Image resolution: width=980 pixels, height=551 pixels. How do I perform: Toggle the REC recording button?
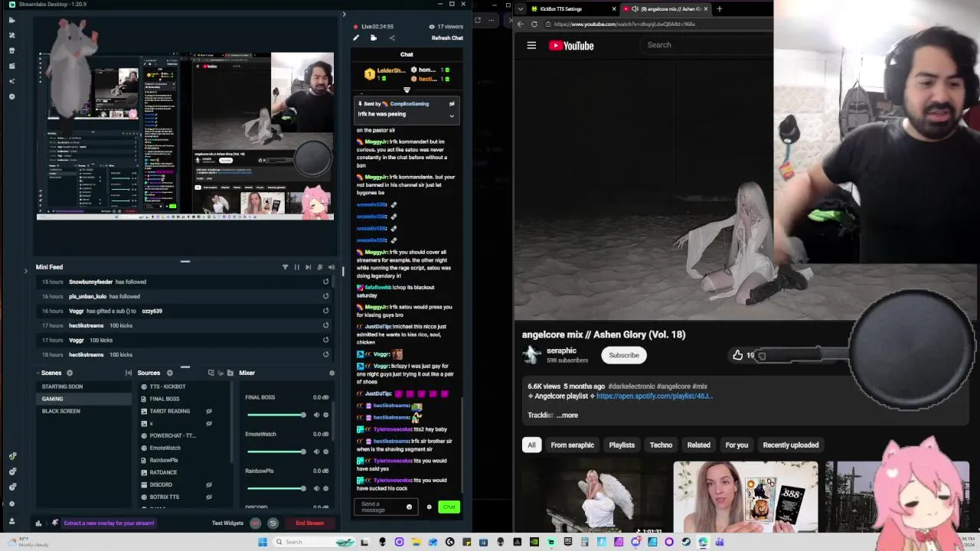click(x=255, y=523)
